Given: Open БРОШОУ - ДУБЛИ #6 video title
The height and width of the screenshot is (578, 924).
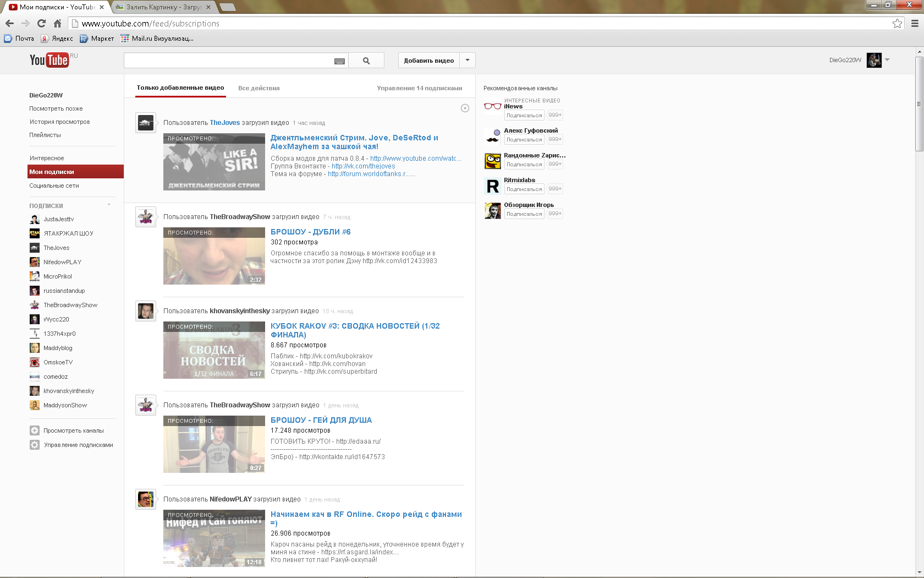Looking at the screenshot, I should (311, 232).
